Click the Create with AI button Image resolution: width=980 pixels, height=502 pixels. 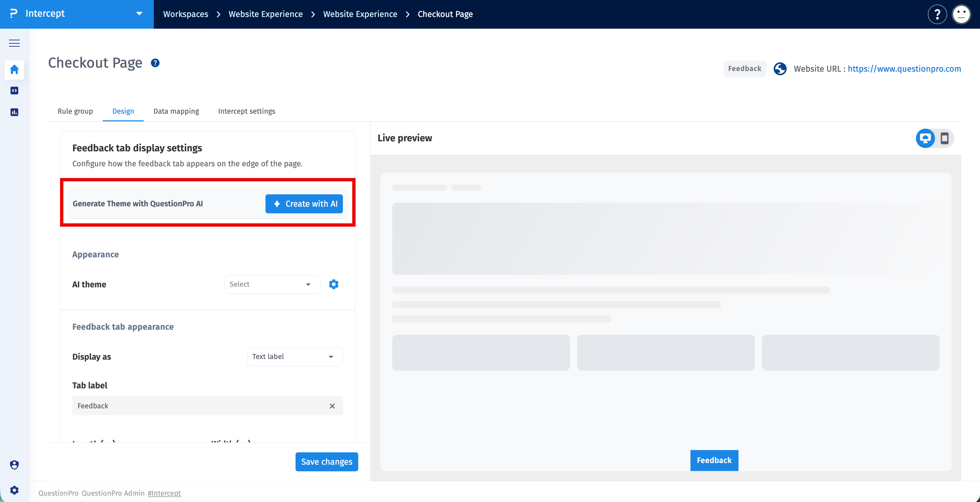[304, 204]
